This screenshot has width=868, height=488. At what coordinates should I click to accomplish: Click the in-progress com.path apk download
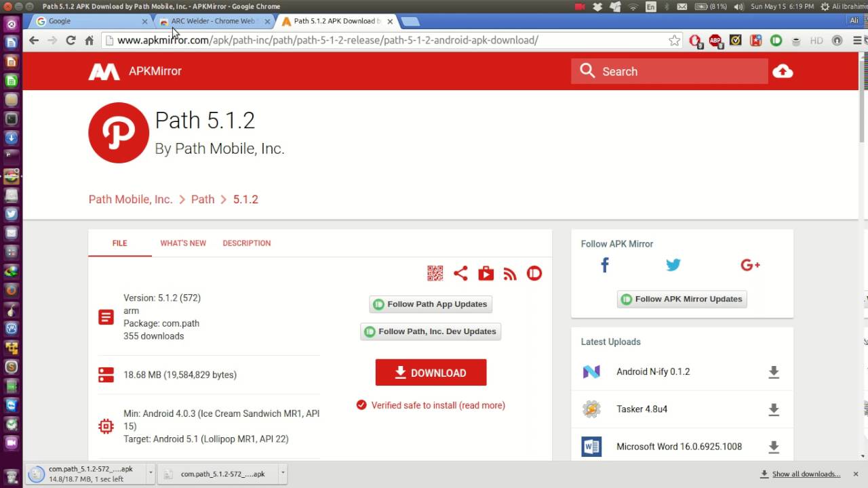point(86,473)
